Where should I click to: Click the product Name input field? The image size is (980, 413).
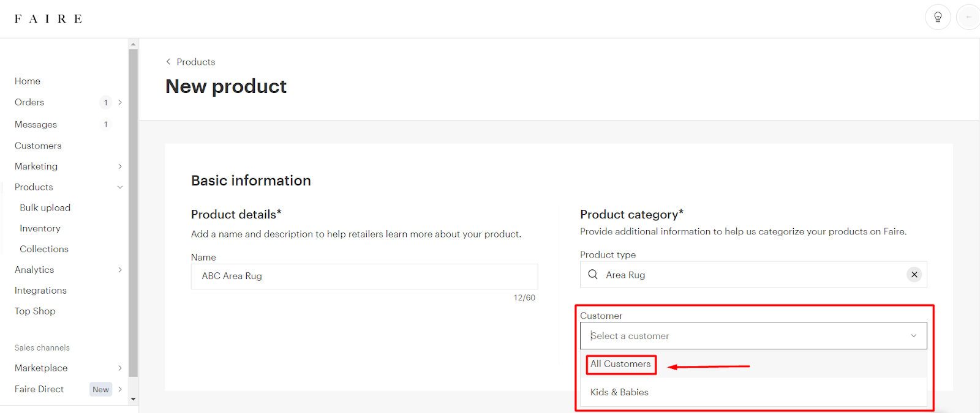364,277
